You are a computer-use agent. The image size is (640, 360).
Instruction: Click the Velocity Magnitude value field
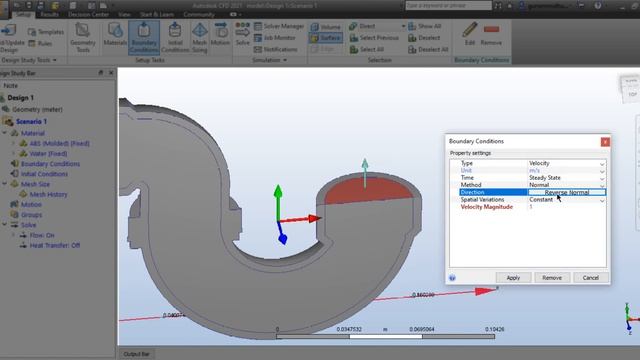point(567,207)
